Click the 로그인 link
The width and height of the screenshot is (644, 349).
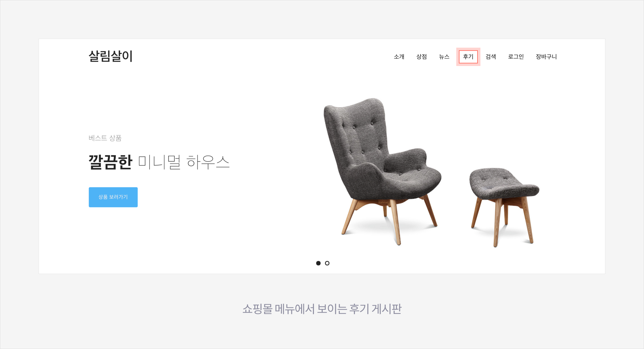pyautogui.click(x=516, y=57)
